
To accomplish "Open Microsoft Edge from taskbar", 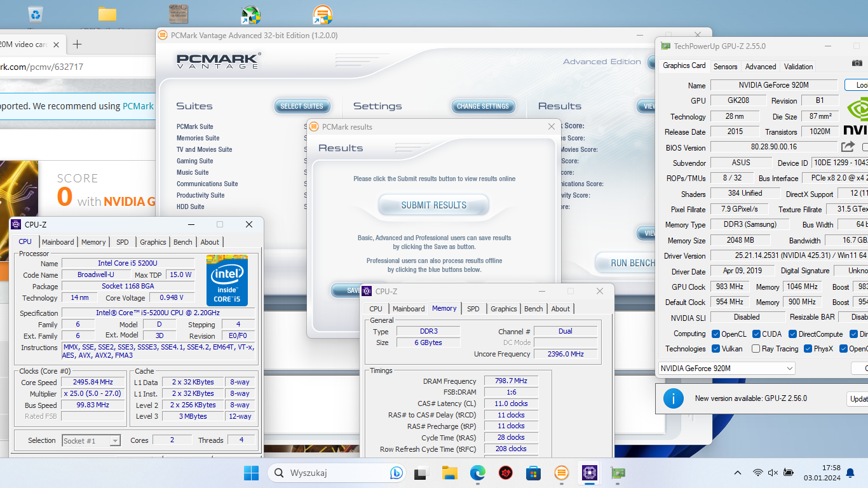I will click(477, 473).
